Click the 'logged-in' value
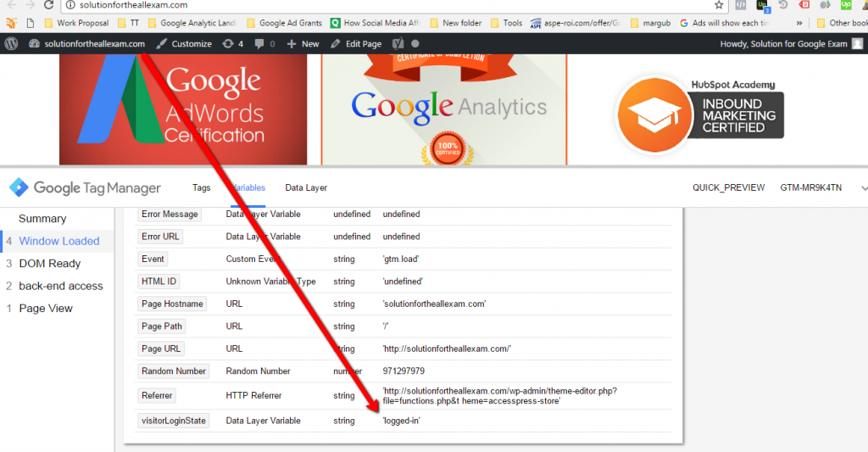 (401, 421)
